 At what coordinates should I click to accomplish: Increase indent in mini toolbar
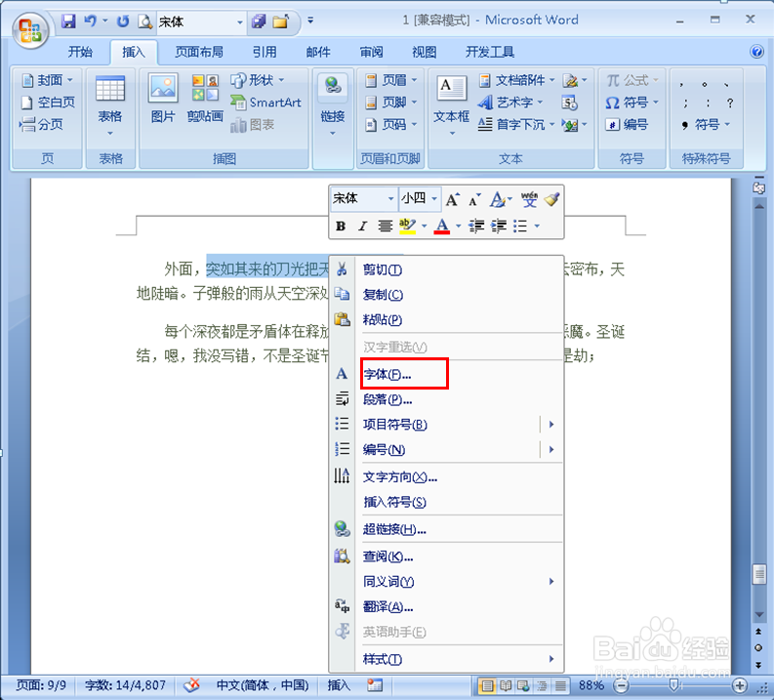[499, 226]
